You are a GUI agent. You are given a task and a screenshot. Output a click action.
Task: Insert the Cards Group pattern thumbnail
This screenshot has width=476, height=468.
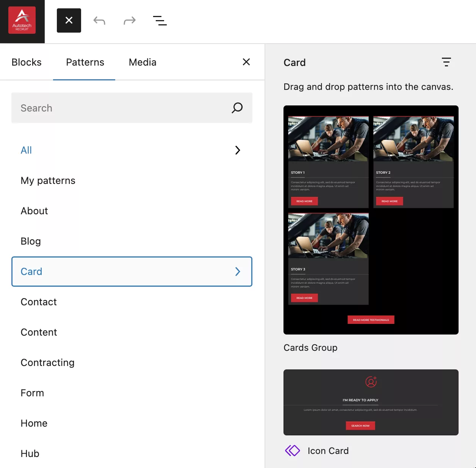point(371,220)
